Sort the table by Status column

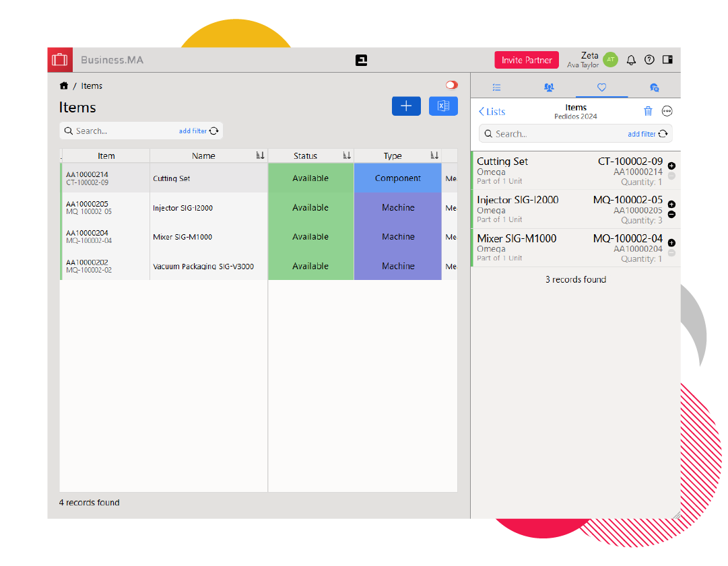347,156
